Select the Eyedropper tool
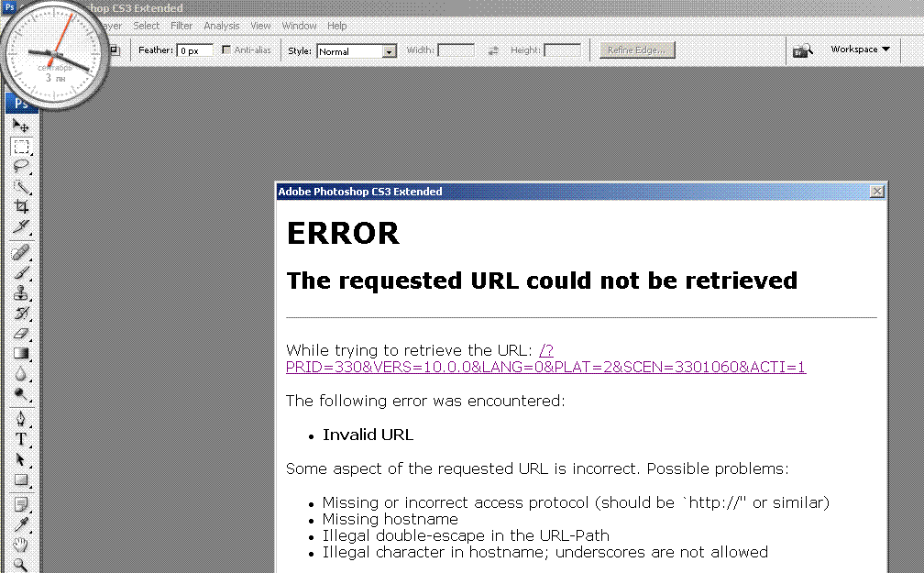 (x=20, y=524)
